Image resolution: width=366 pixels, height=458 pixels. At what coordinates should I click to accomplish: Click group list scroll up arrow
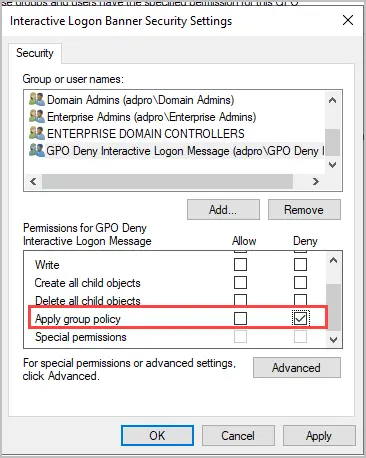click(x=333, y=100)
